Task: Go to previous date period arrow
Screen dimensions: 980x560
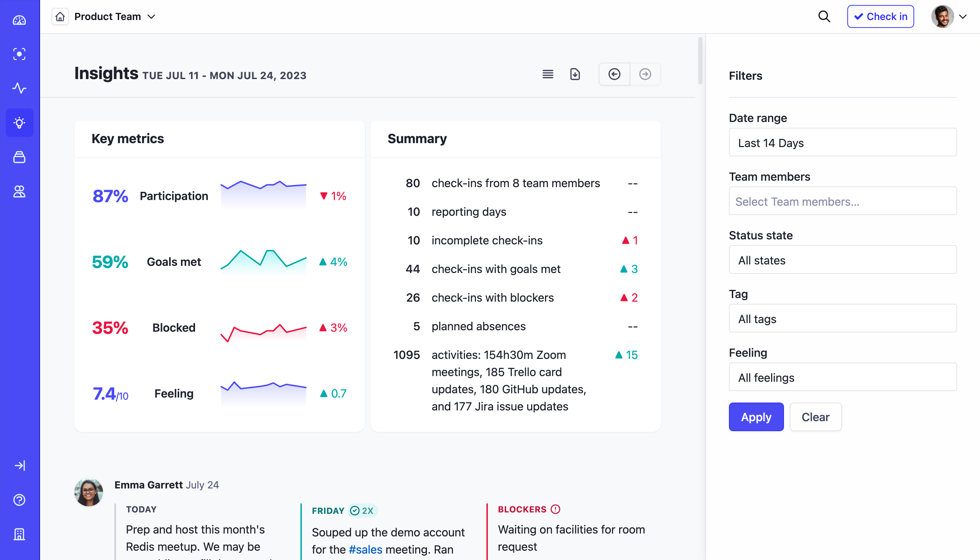Action: click(614, 74)
